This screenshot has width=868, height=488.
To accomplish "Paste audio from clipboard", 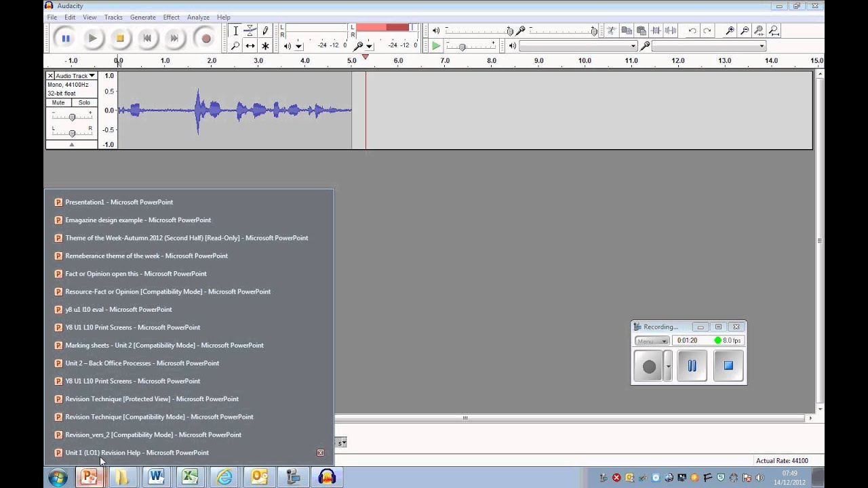I will (x=641, y=30).
